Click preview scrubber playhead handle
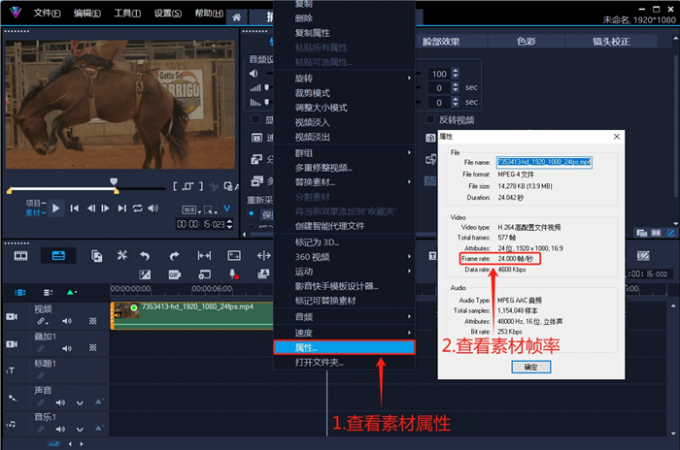 tap(114, 181)
